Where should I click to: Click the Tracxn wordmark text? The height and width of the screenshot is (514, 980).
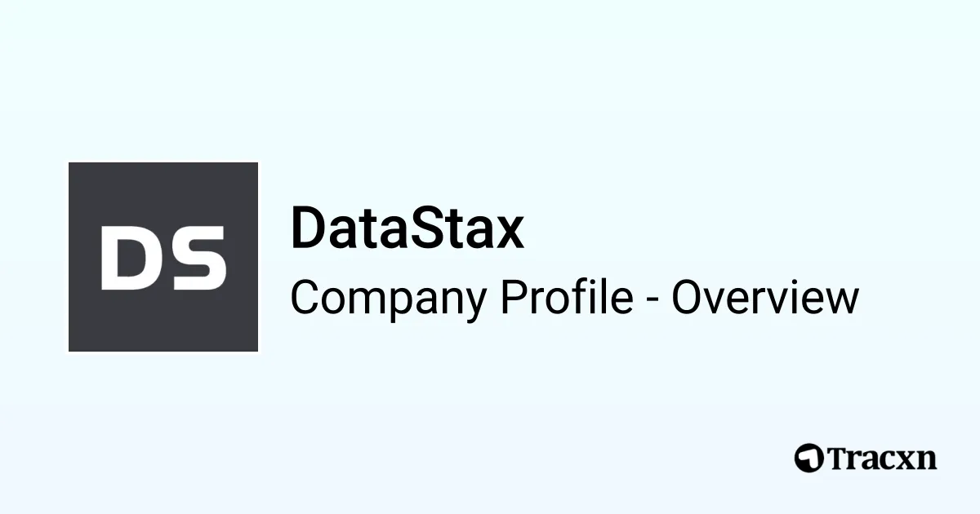point(882,458)
